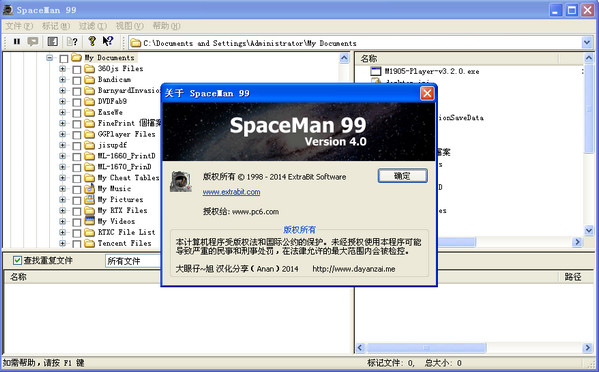Click the path input field text
599x372 pixels.
pos(250,43)
